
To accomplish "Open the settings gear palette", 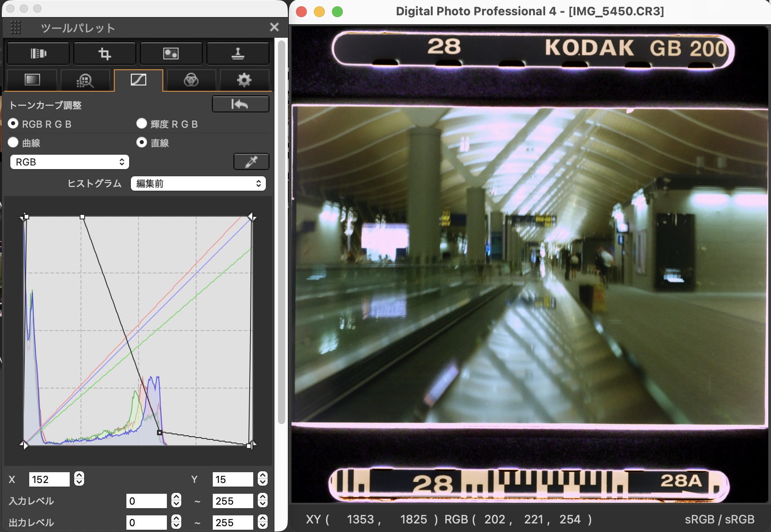I will pyautogui.click(x=244, y=80).
